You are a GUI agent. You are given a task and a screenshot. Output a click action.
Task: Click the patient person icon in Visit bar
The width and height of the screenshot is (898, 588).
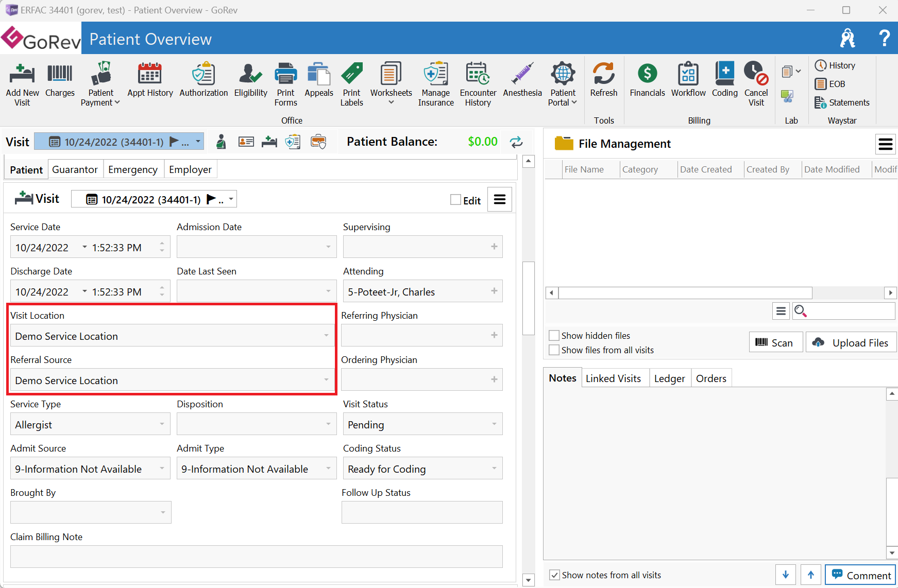(x=221, y=142)
